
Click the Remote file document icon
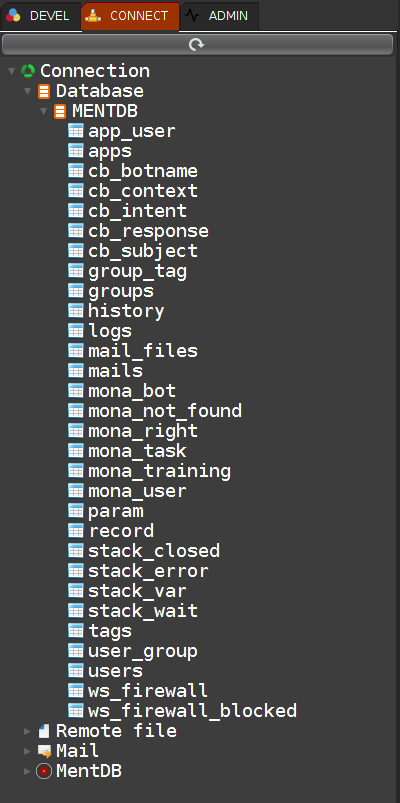click(44, 731)
